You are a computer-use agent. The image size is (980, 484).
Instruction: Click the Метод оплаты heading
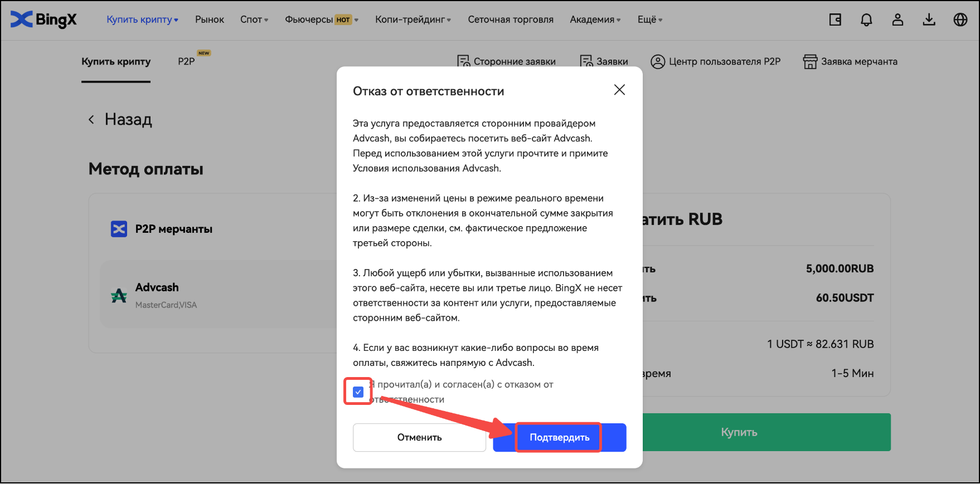pos(146,169)
